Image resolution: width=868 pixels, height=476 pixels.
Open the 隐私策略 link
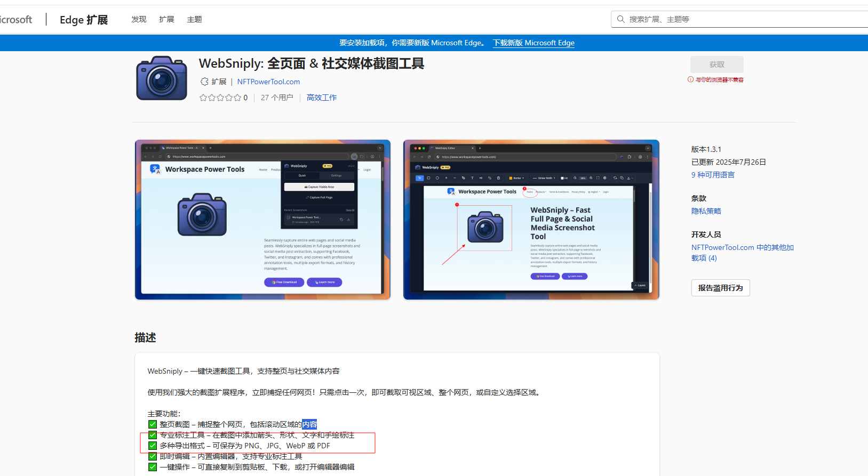tap(706, 211)
